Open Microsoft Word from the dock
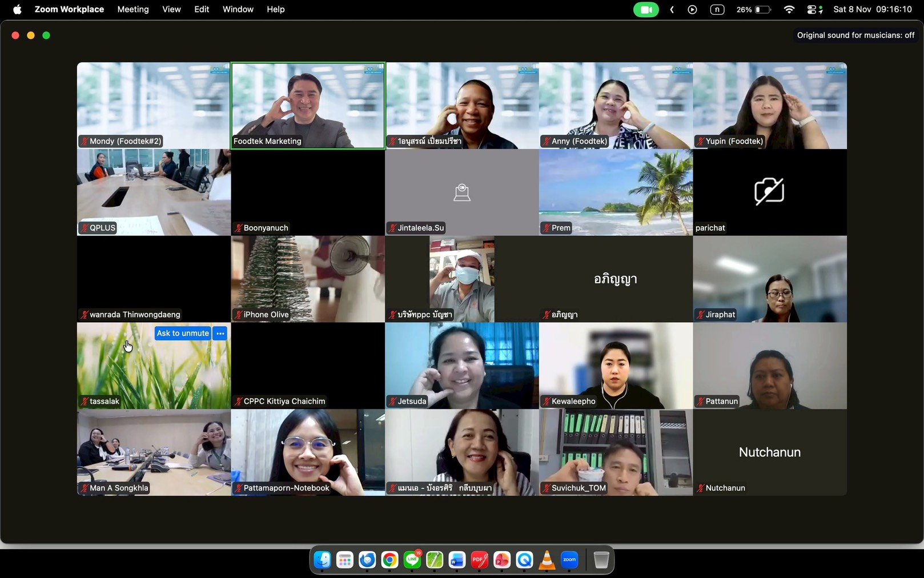This screenshot has height=578, width=924. [x=457, y=560]
